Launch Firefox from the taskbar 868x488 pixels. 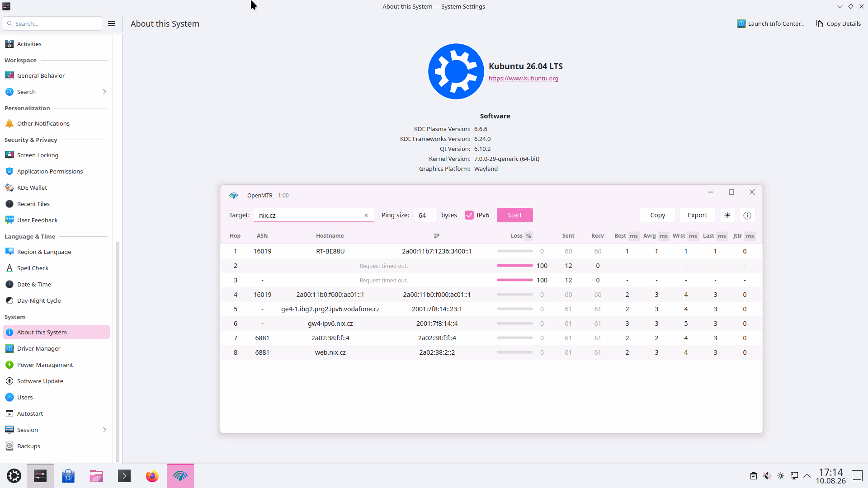pos(152,476)
